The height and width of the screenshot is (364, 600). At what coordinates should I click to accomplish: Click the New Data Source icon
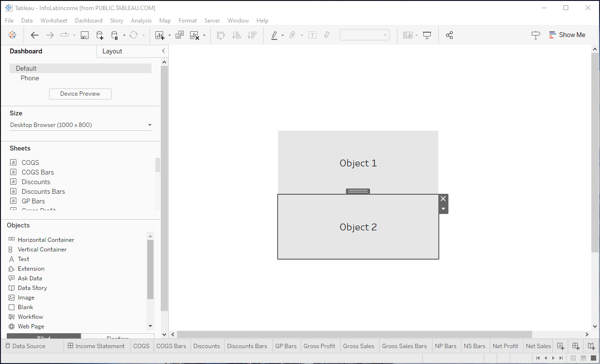click(x=100, y=35)
